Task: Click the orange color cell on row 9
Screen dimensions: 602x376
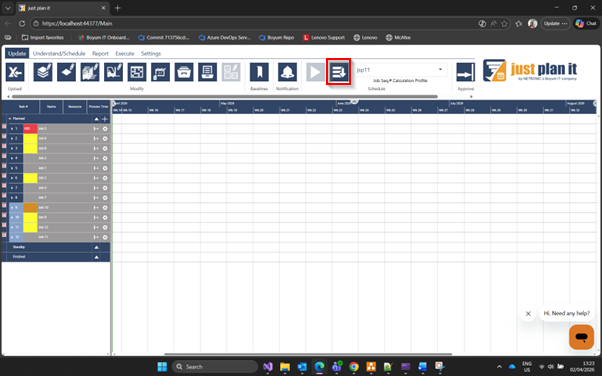Action: [30, 208]
